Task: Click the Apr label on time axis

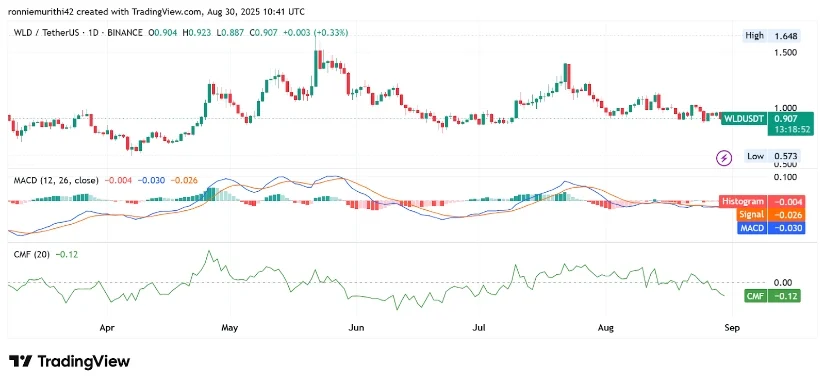Action: click(107, 328)
